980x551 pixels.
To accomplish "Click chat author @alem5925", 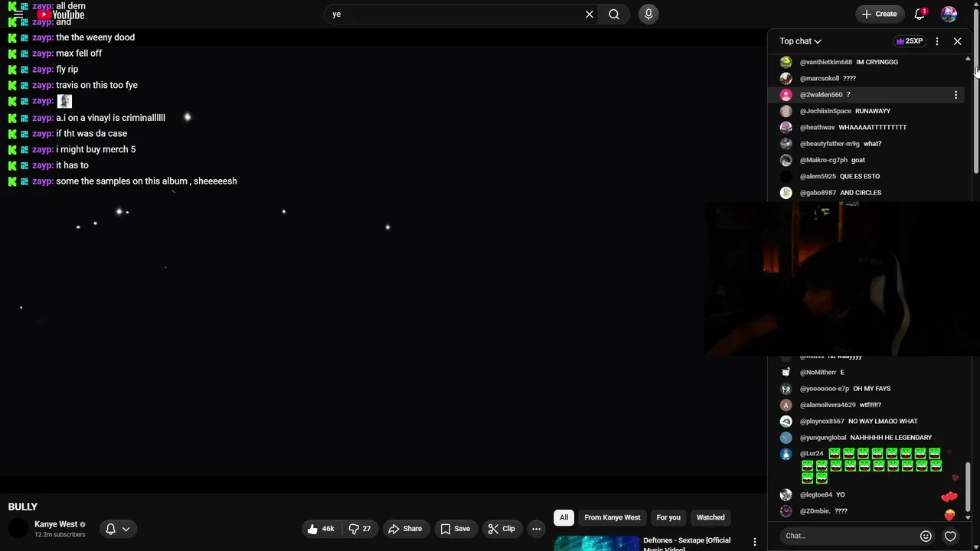I will pos(818,176).
